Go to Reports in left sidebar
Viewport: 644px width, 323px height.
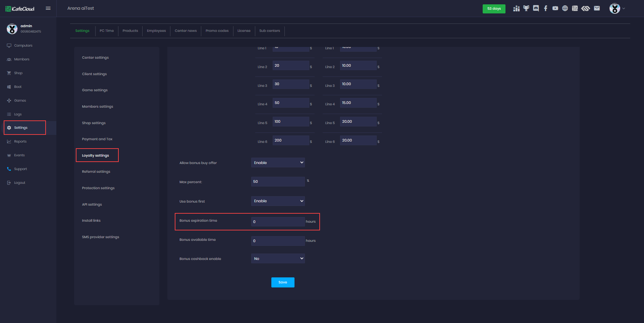20,142
